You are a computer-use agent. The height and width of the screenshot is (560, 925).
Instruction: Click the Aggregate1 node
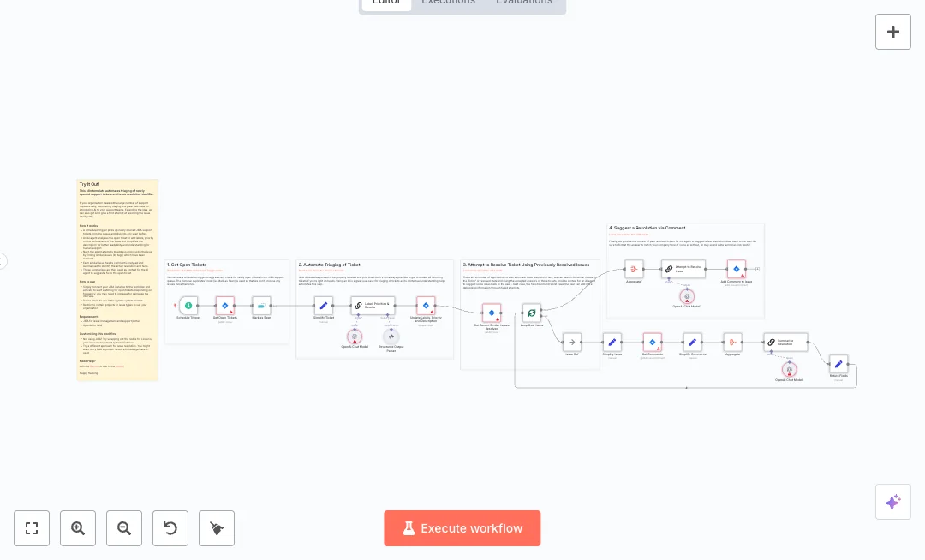(634, 269)
